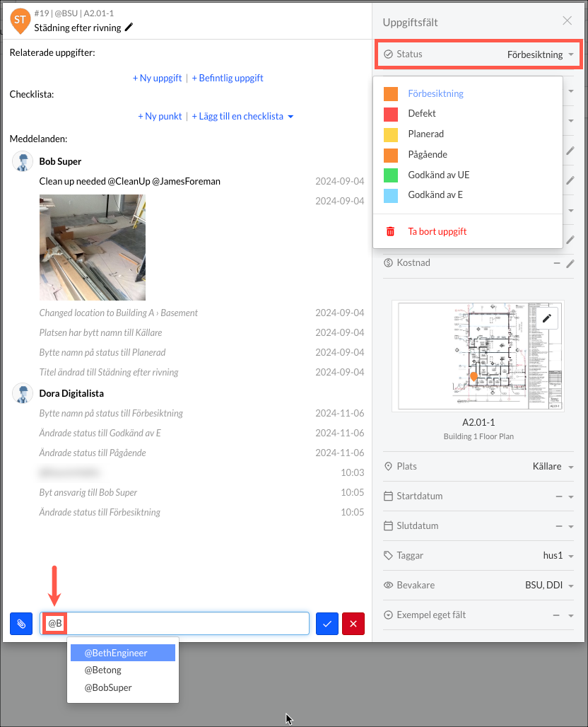Click pencil icon next to task title
The width and height of the screenshot is (588, 727).
[x=129, y=28]
